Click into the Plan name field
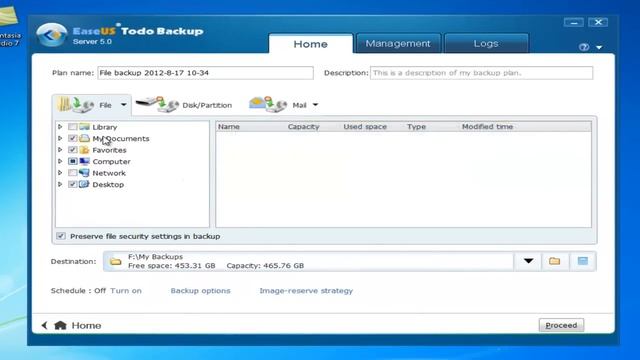 [205, 73]
